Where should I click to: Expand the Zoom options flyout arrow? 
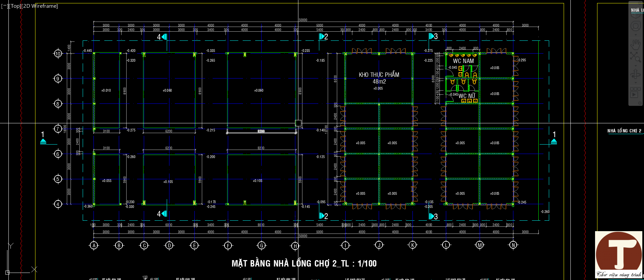636,65
